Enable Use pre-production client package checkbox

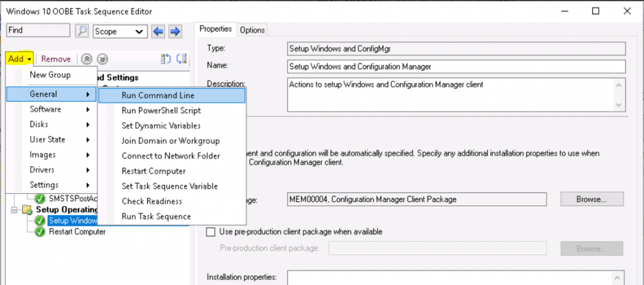[x=211, y=232]
